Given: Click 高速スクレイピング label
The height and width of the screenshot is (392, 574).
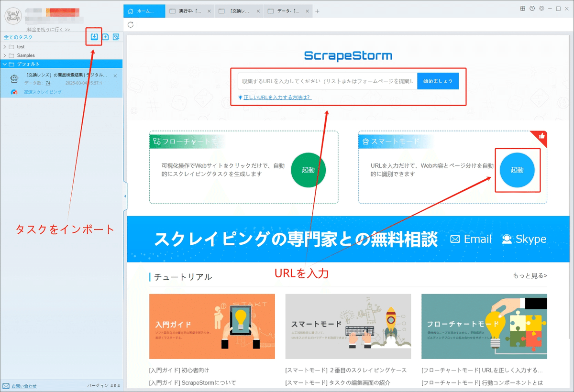Looking at the screenshot, I should pos(43,92).
